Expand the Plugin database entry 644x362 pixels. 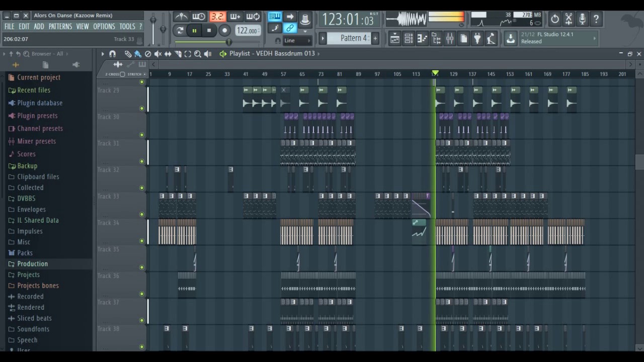click(x=40, y=103)
